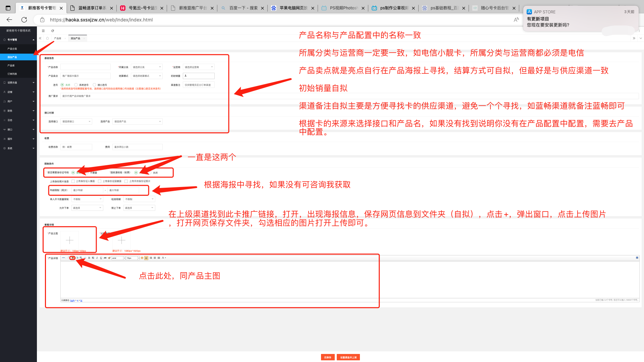Click the align left icon in editor

146,258
